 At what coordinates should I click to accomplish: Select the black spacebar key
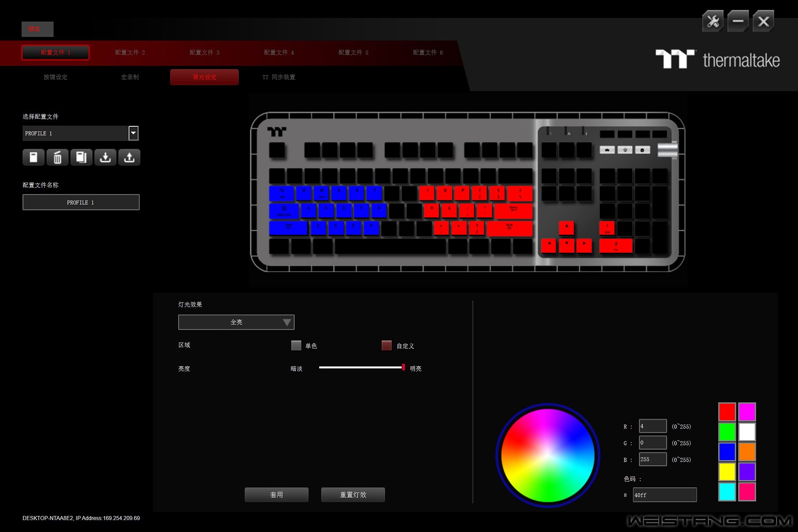point(390,246)
